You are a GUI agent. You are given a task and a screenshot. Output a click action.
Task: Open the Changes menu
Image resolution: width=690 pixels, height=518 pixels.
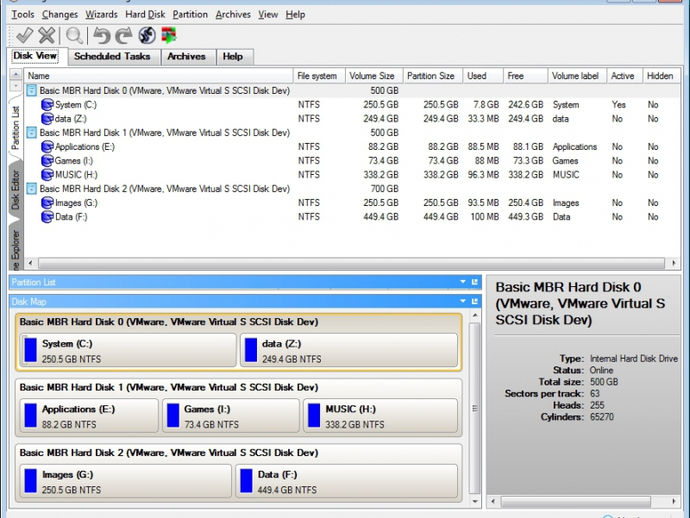tap(60, 15)
